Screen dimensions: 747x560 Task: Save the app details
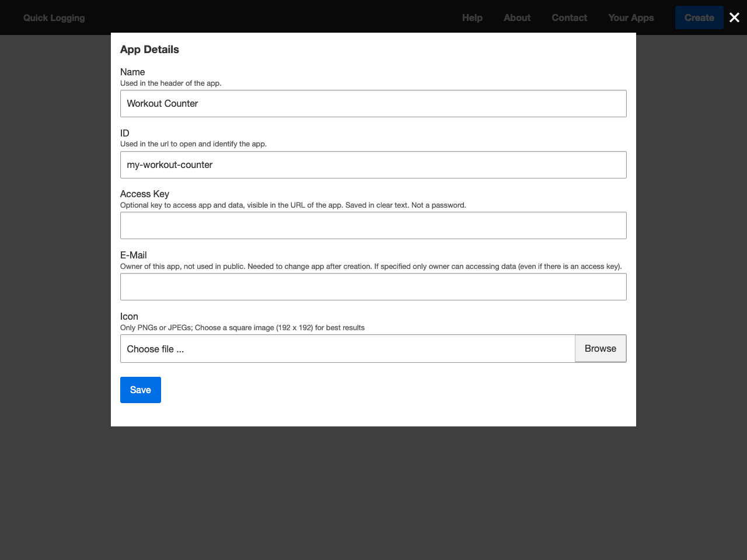click(x=140, y=390)
